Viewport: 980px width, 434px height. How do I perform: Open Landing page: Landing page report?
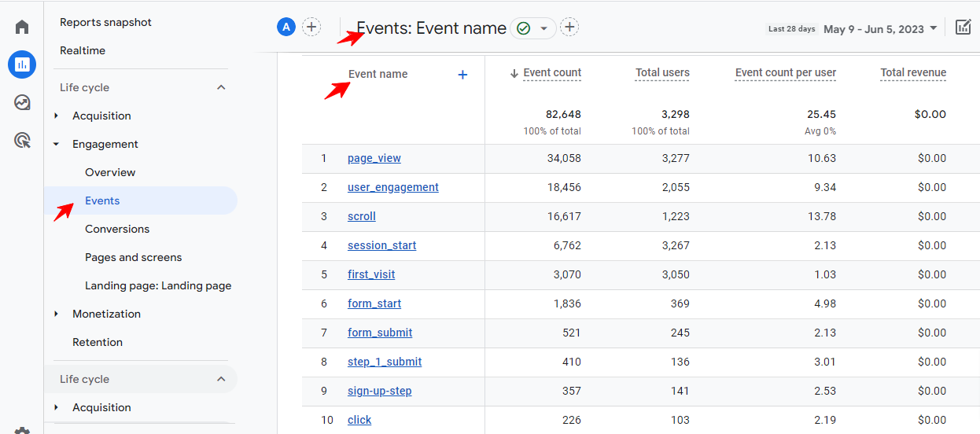click(x=158, y=285)
